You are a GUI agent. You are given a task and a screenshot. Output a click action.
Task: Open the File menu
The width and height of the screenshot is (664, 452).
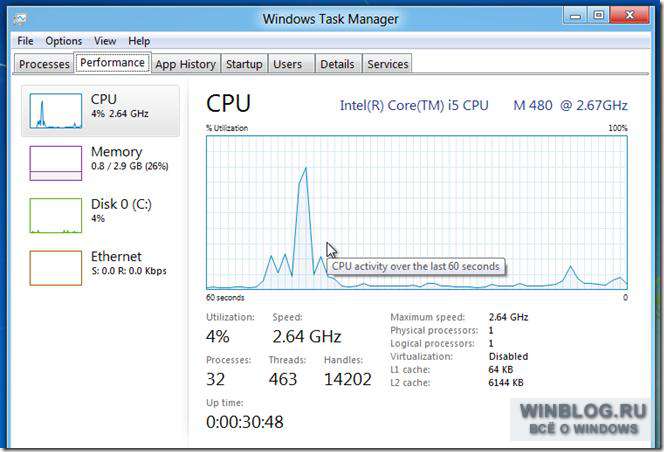coord(25,41)
